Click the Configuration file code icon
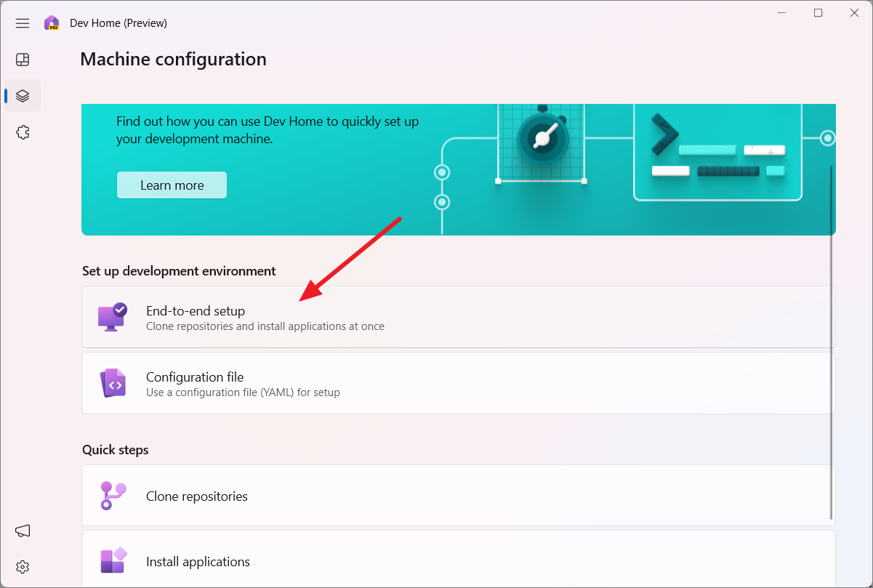 112,383
